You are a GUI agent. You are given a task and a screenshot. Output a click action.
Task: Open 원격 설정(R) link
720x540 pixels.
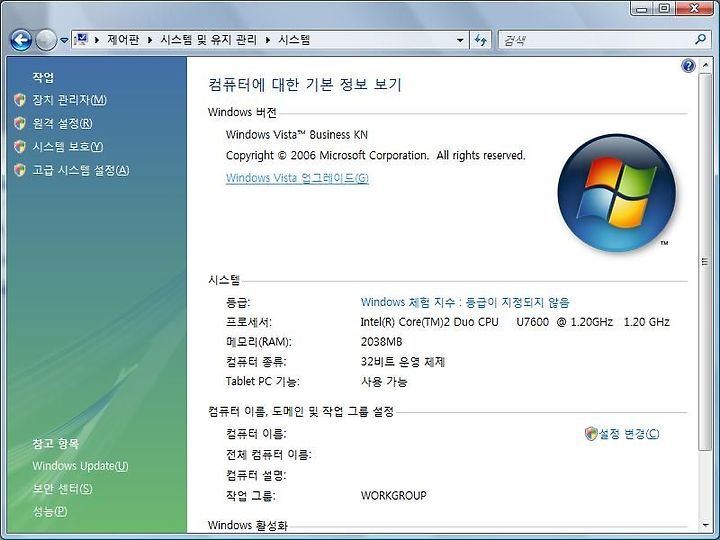62,123
